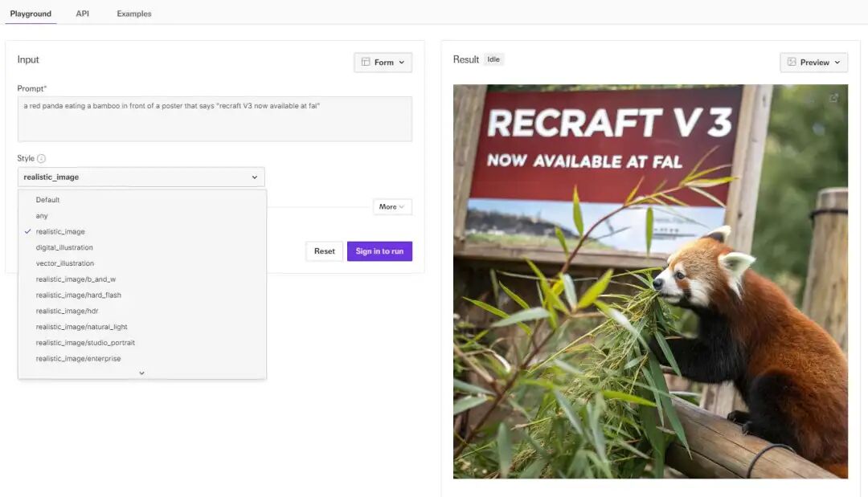Viewport: 868px width, 497px height.
Task: Select realistic_image/hdr style
Action: [x=141, y=311]
